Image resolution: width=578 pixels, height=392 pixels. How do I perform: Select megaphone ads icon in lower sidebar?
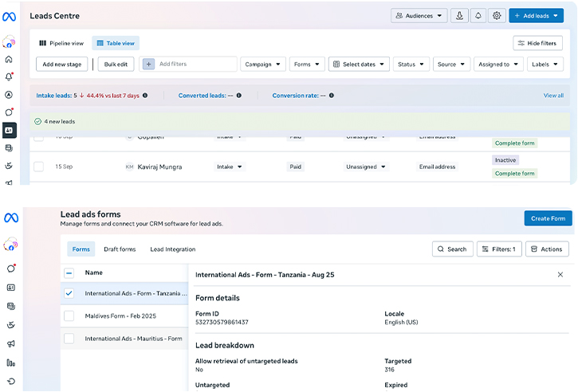[10, 343]
